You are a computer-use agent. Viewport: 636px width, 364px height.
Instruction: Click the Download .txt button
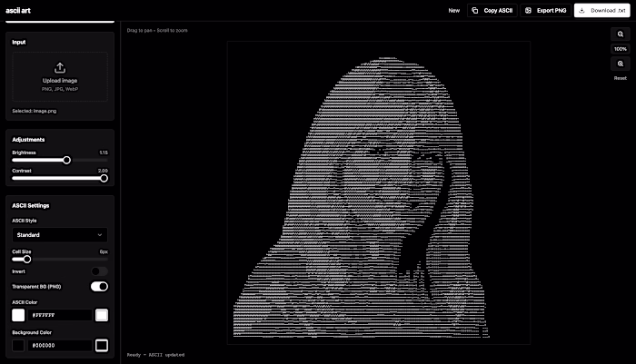tap(601, 11)
